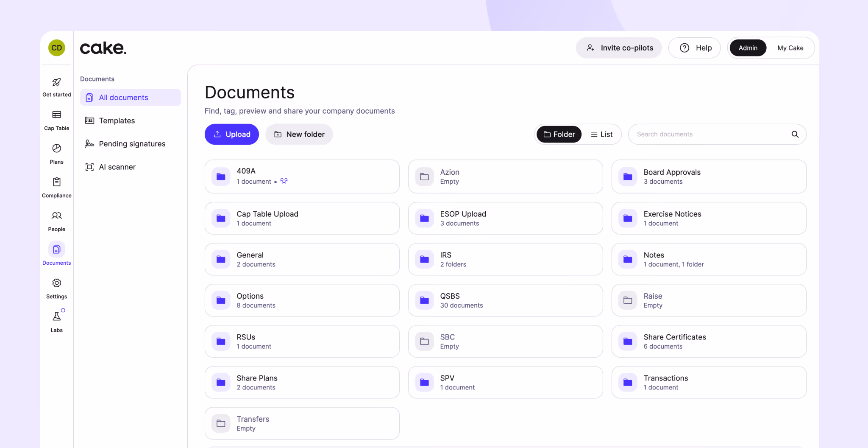Open Templates in the sidebar
Image resolution: width=868 pixels, height=448 pixels.
pyautogui.click(x=131, y=120)
